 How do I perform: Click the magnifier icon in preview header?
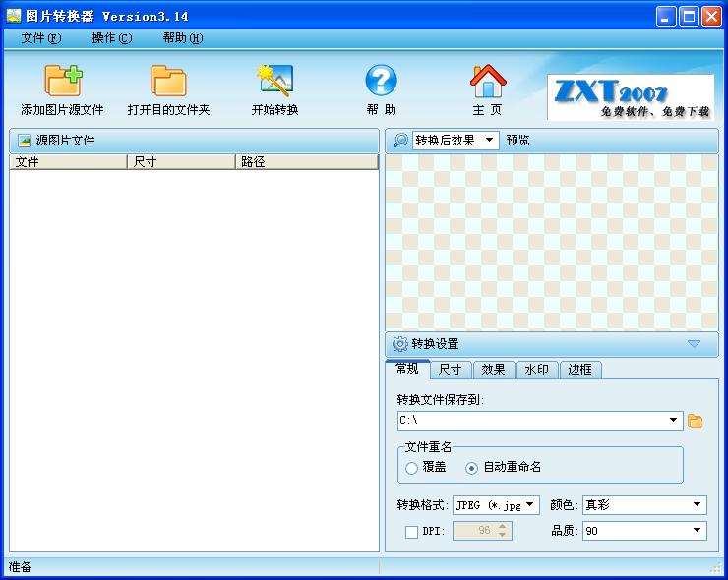(399, 141)
